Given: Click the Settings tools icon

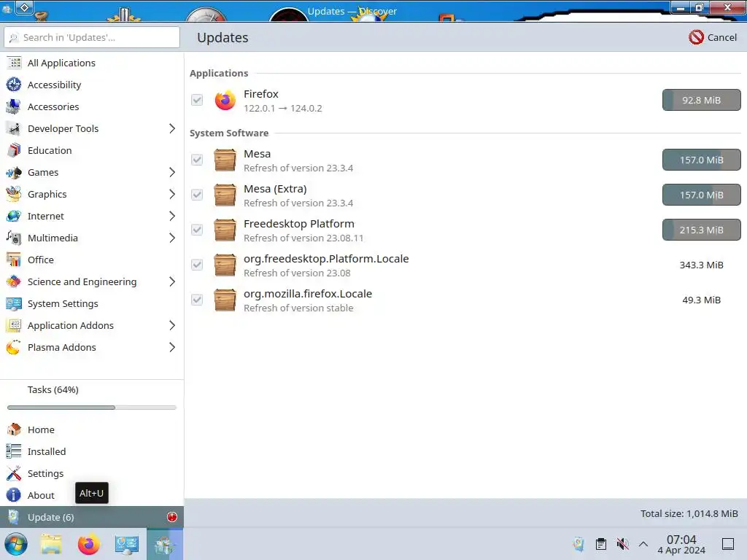Looking at the screenshot, I should 14,473.
